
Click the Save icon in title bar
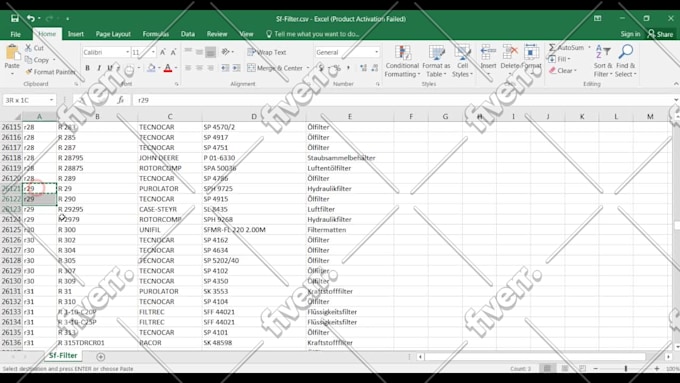[x=15, y=19]
